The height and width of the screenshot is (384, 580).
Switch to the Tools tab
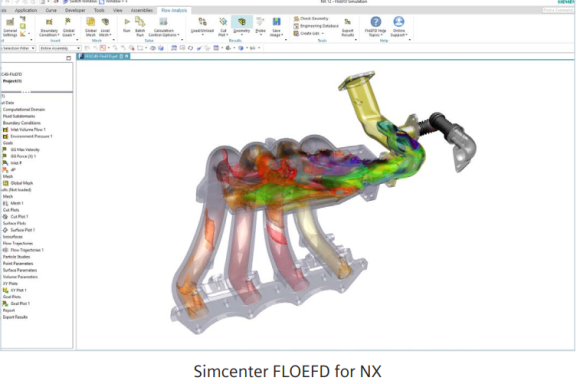click(x=99, y=10)
